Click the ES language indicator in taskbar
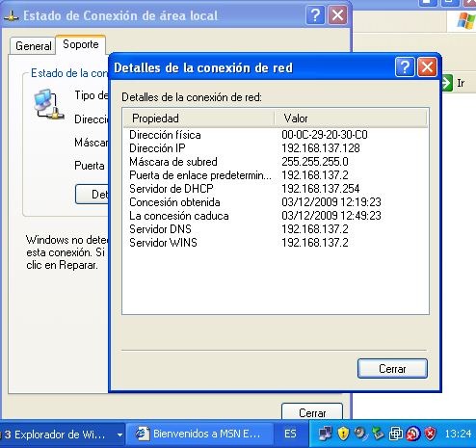Image resolution: width=476 pixels, height=448 pixels. pos(290,435)
